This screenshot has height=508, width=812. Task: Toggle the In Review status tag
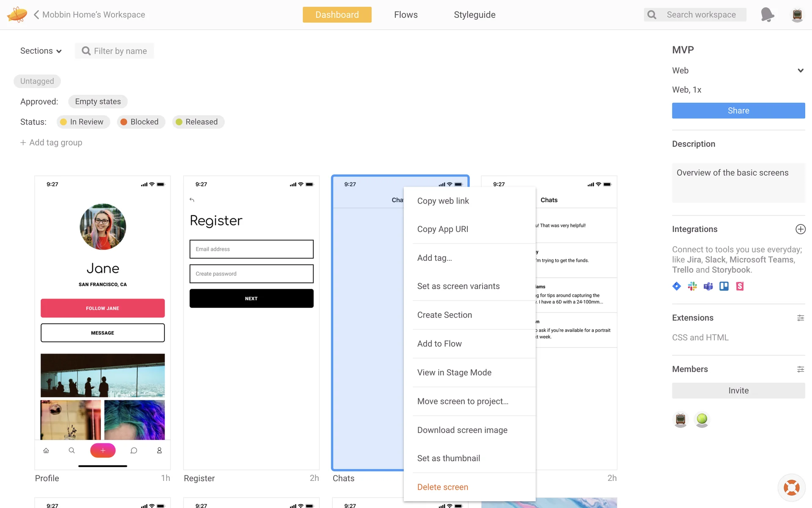(83, 122)
